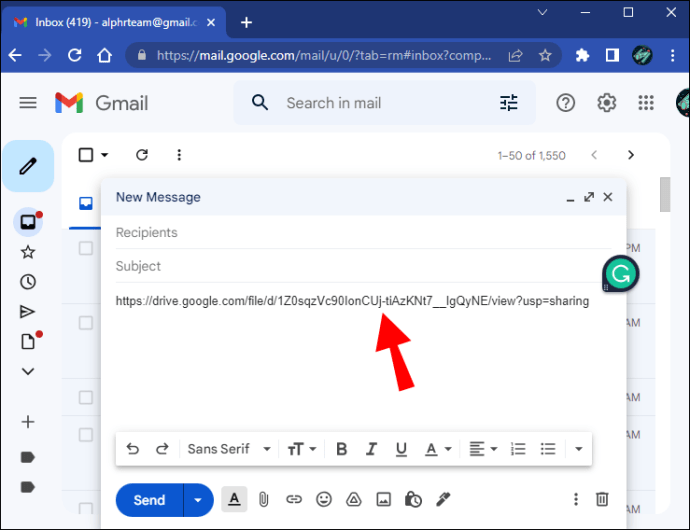Open more send options dropdown
This screenshot has height=530, width=690.
click(198, 500)
